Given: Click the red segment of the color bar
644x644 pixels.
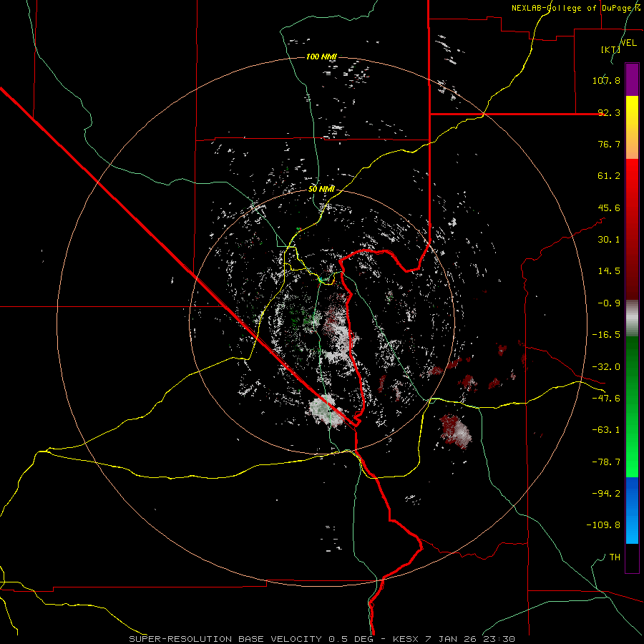Looking at the screenshot, I should (x=632, y=229).
